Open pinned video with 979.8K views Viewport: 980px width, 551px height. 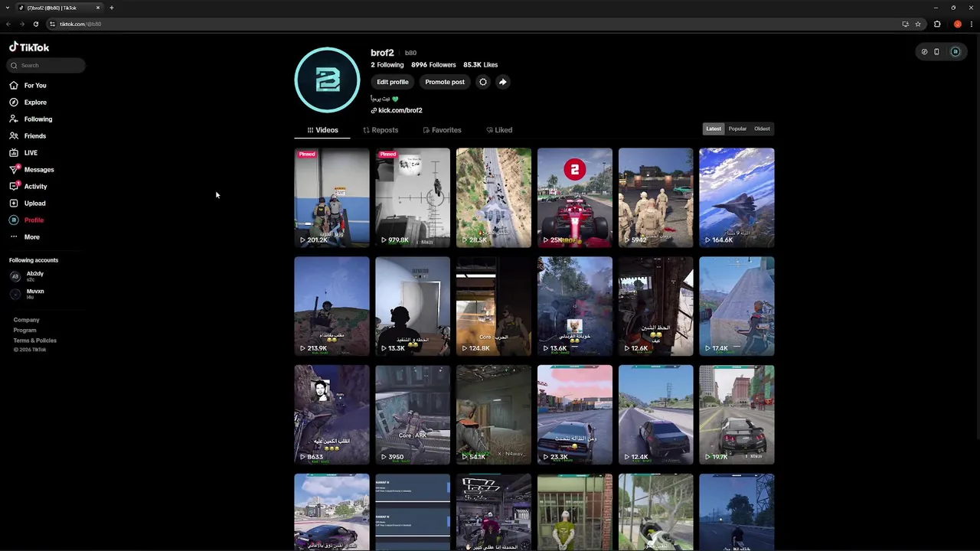coord(413,197)
